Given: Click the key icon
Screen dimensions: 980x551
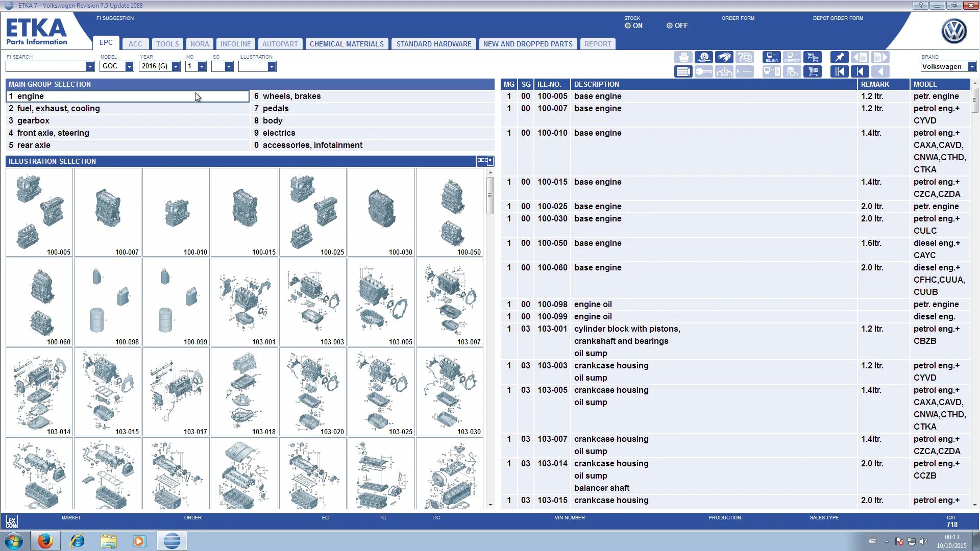Looking at the screenshot, I should [704, 71].
